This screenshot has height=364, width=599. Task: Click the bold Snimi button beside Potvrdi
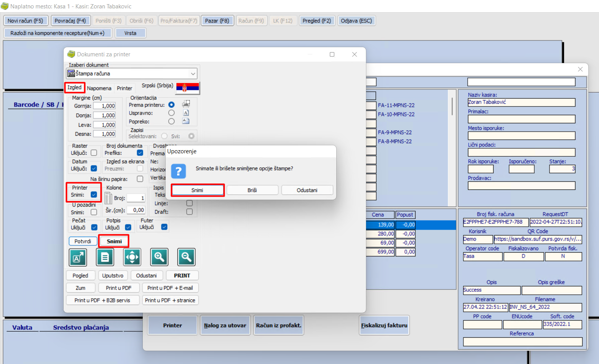tap(114, 241)
